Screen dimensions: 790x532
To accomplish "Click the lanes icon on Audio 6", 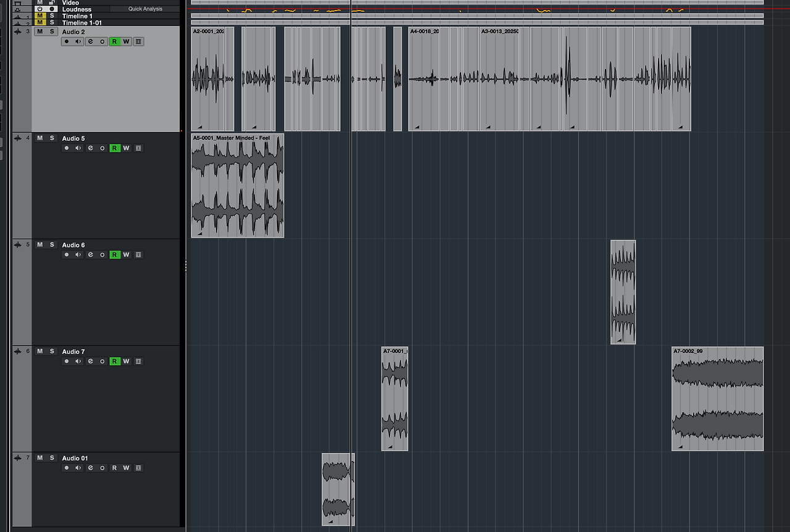I will point(138,254).
